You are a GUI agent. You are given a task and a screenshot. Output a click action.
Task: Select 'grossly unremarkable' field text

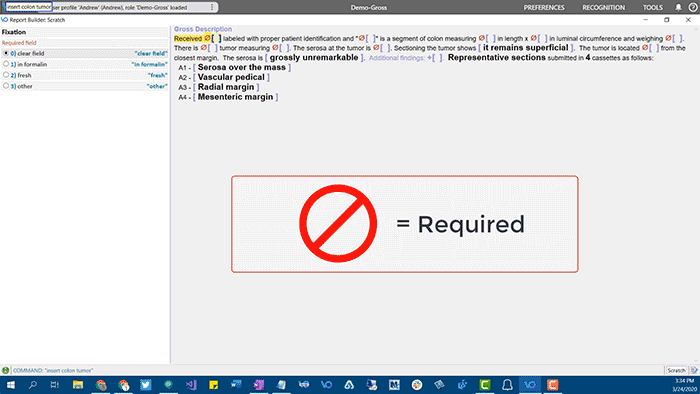[314, 57]
